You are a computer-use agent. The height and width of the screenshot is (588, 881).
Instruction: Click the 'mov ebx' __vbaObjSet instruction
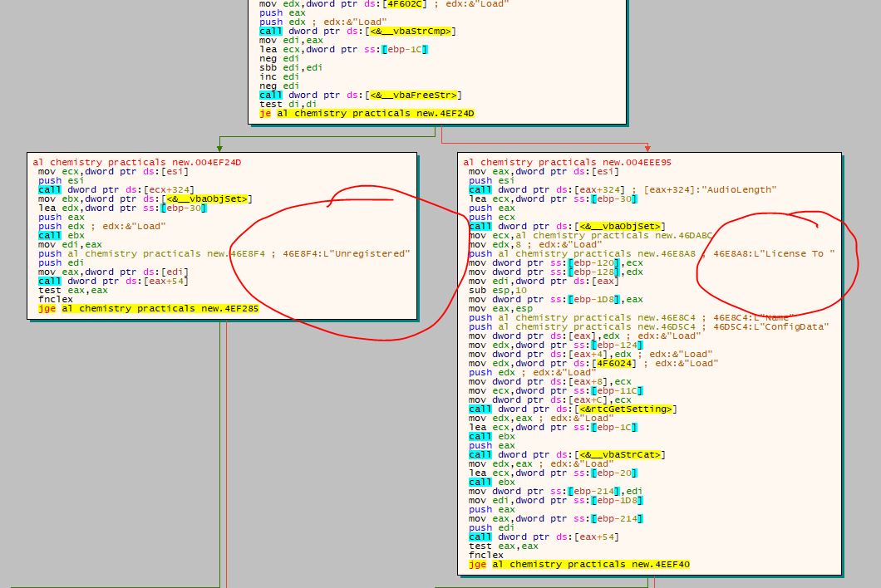click(x=145, y=198)
